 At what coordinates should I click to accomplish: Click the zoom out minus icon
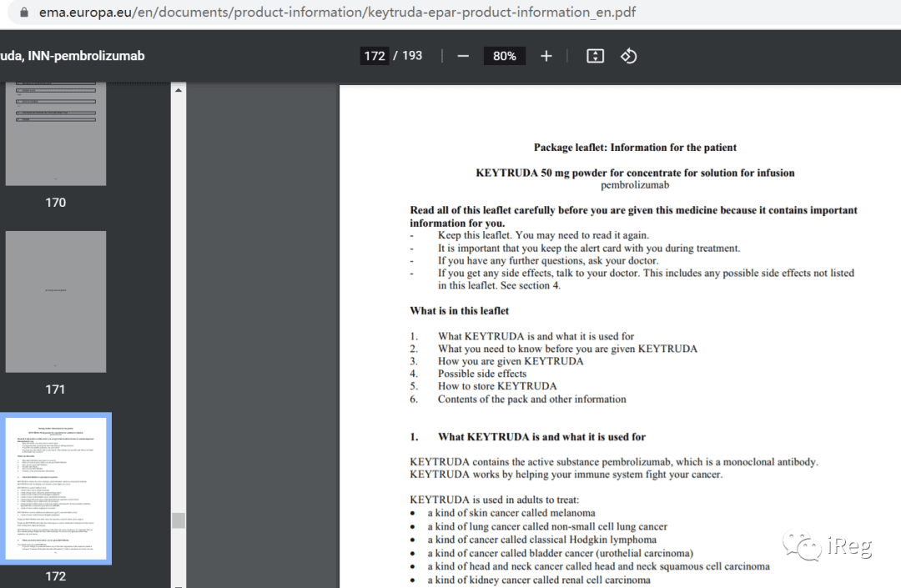coord(463,56)
